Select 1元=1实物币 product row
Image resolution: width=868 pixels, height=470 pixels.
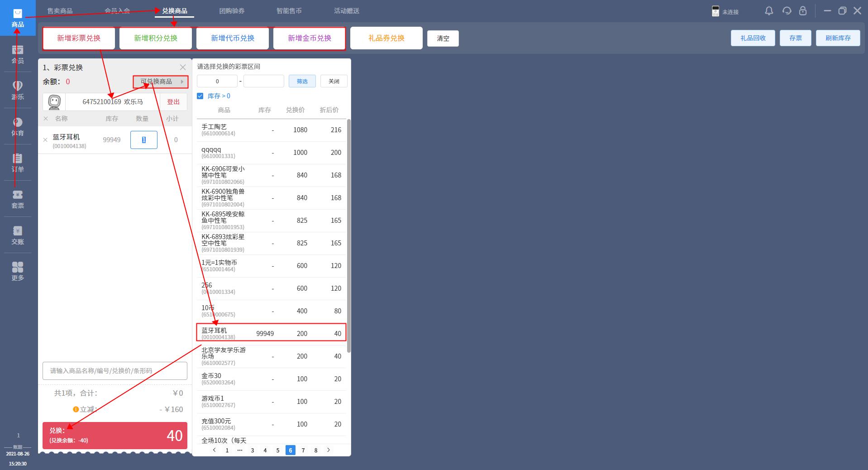pos(272,266)
